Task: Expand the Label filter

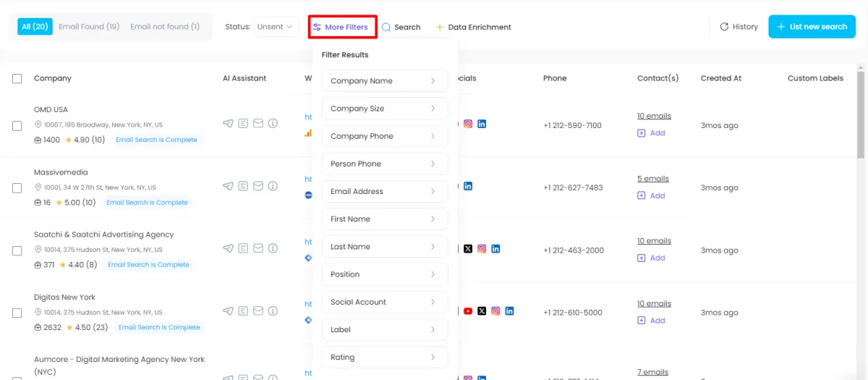Action: [385, 329]
